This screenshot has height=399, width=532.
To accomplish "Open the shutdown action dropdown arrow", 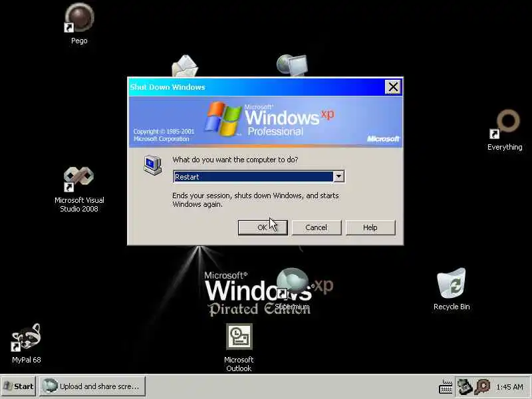I will tap(338, 176).
